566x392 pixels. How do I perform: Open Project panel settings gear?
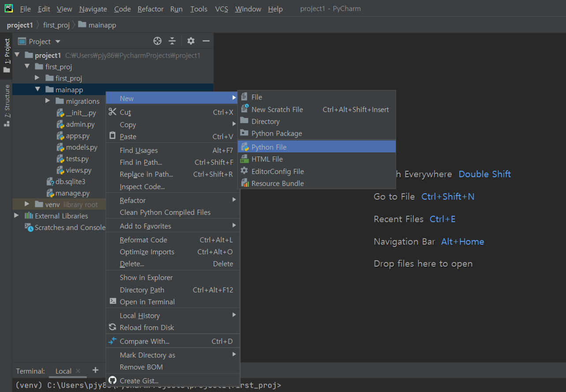[191, 41]
